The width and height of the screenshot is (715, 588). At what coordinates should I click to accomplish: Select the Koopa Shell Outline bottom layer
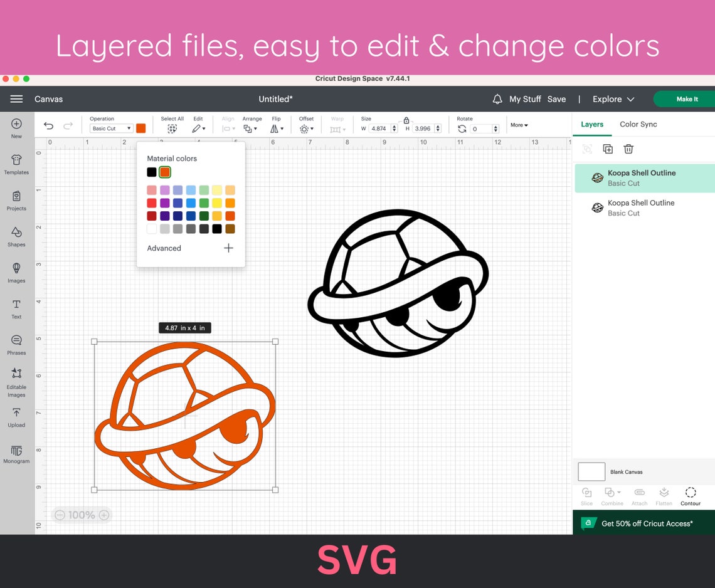click(x=640, y=207)
